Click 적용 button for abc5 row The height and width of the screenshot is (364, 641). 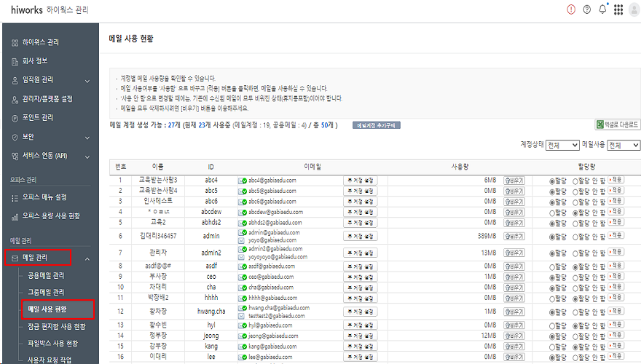615,190
